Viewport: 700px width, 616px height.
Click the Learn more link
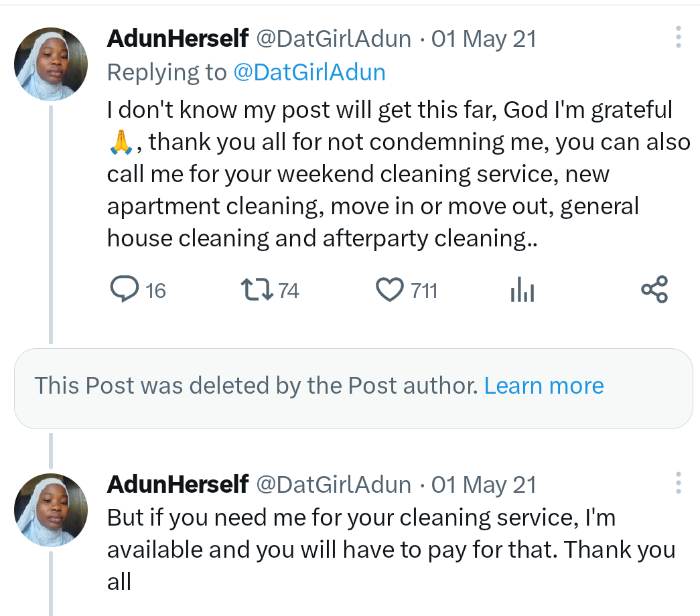[x=544, y=386]
